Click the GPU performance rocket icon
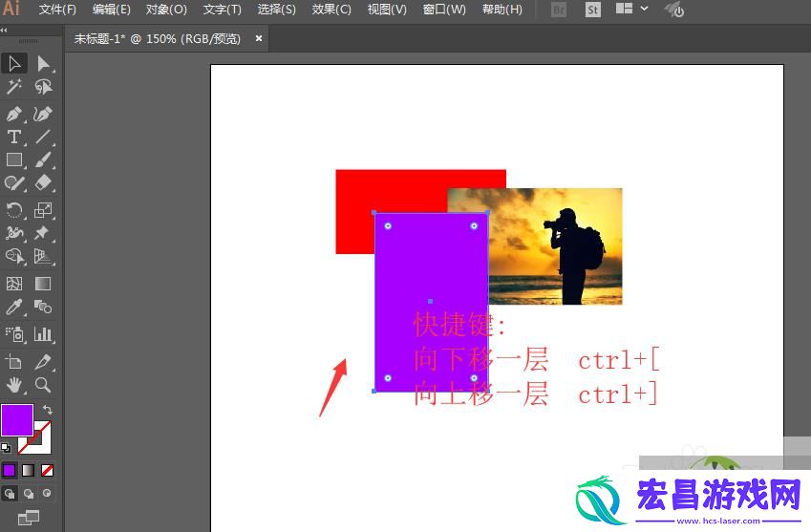The image size is (811, 532). 674,10
